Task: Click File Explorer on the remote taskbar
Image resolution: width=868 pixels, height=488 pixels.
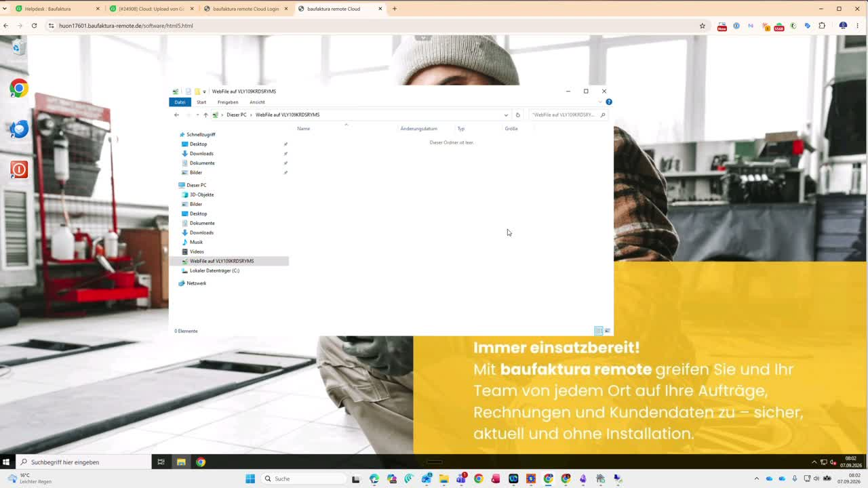Action: tap(181, 462)
